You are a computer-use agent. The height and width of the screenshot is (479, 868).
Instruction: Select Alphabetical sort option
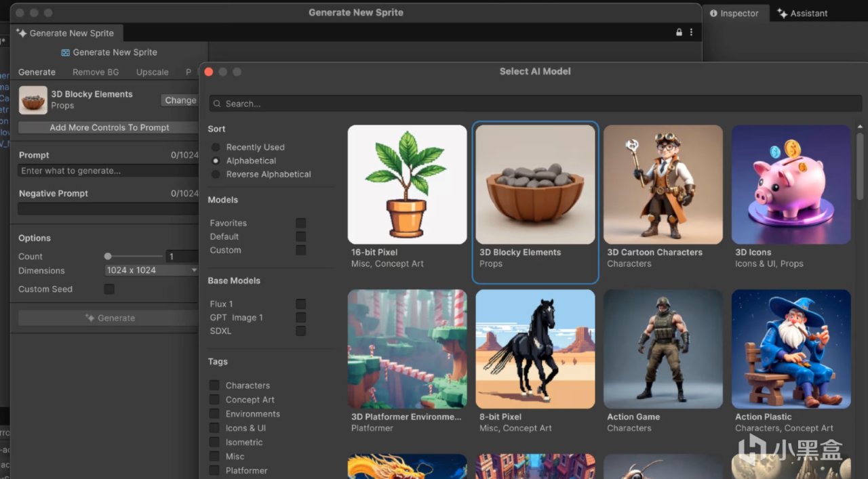[216, 161]
